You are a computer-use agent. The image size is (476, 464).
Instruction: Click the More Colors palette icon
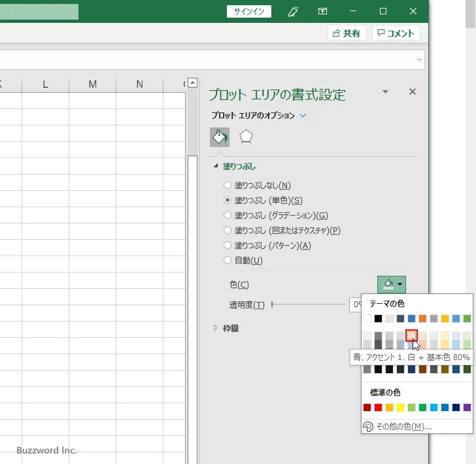[x=368, y=427]
